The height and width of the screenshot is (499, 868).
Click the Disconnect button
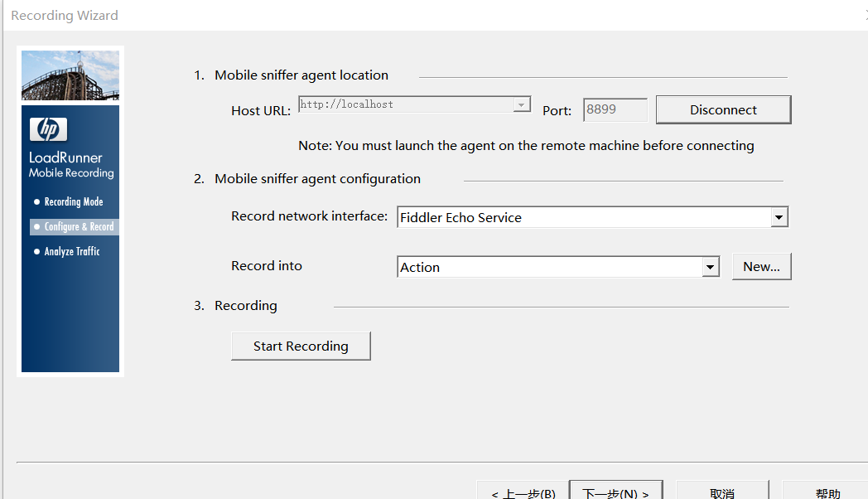(x=723, y=109)
